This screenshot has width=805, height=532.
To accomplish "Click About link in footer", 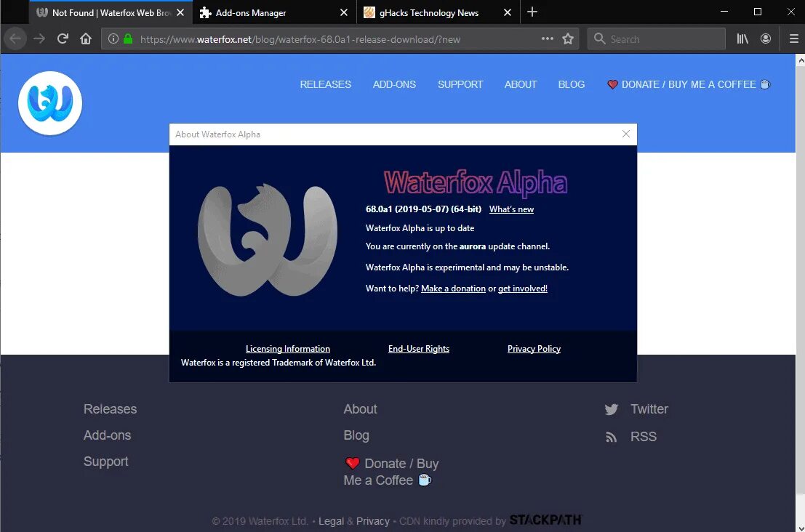I will pos(361,409).
